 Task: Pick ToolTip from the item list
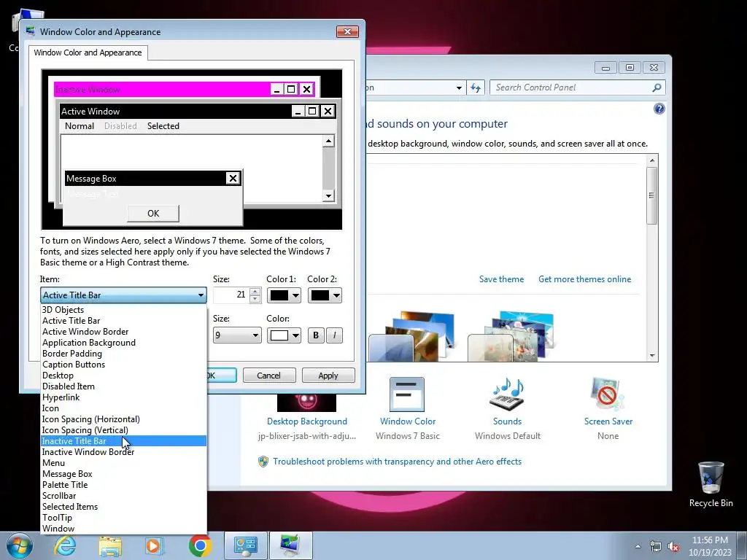tap(123, 518)
